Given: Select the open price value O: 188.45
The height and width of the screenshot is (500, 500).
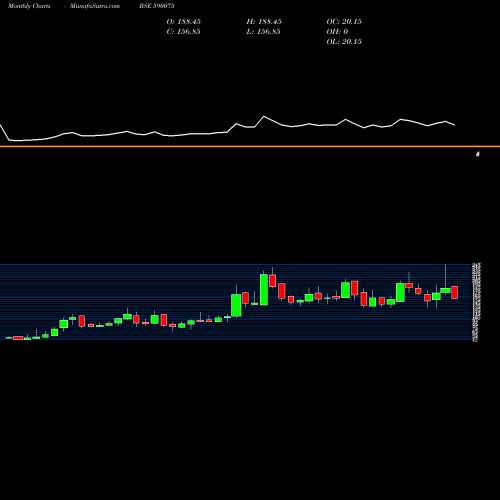Looking at the screenshot, I should pos(184,21).
